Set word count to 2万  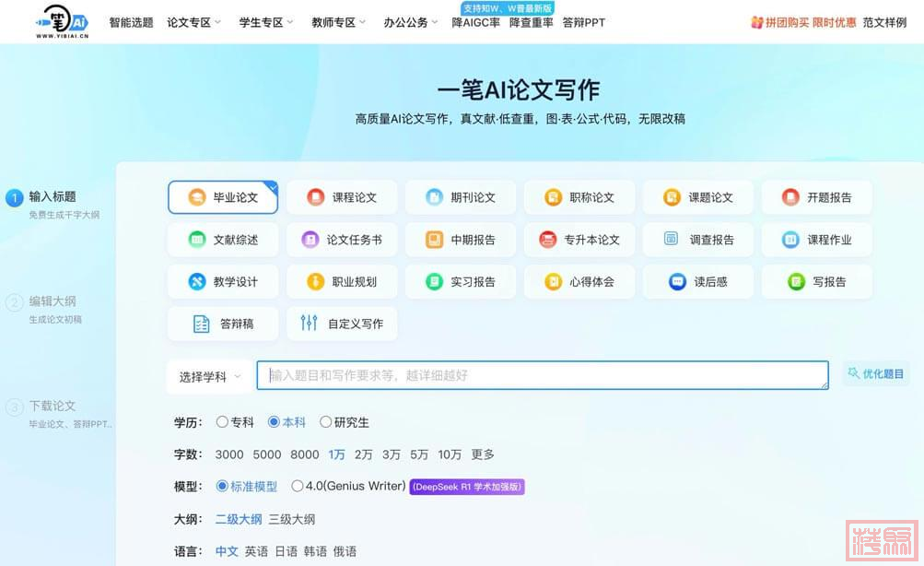tap(364, 454)
